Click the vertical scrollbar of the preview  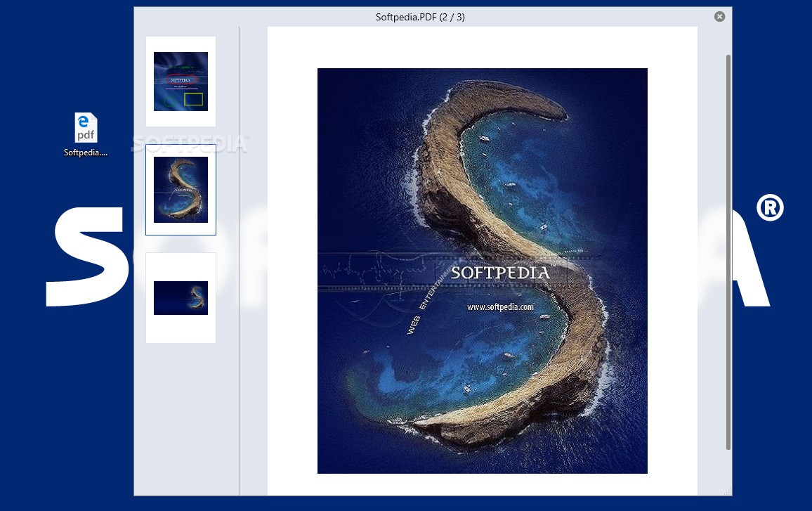click(728, 252)
